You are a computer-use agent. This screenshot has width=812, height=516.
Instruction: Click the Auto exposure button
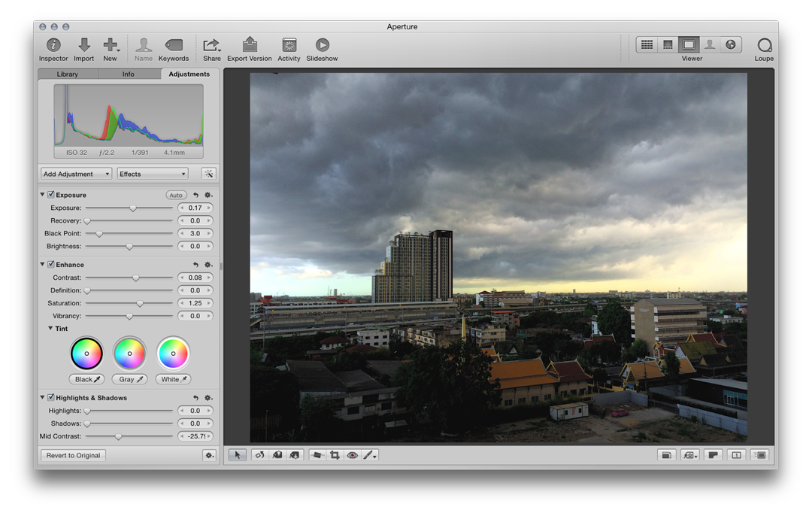[x=176, y=195]
